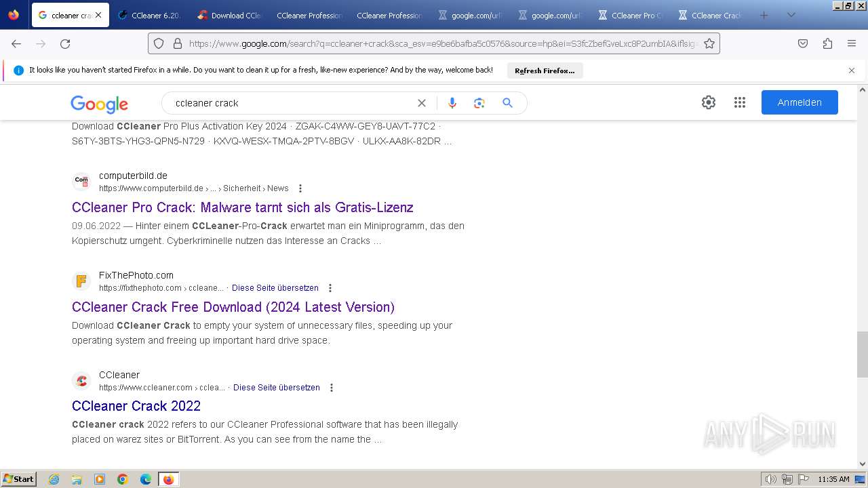Click the FixThePhoto favicon
The height and width of the screenshot is (488, 868).
click(81, 281)
